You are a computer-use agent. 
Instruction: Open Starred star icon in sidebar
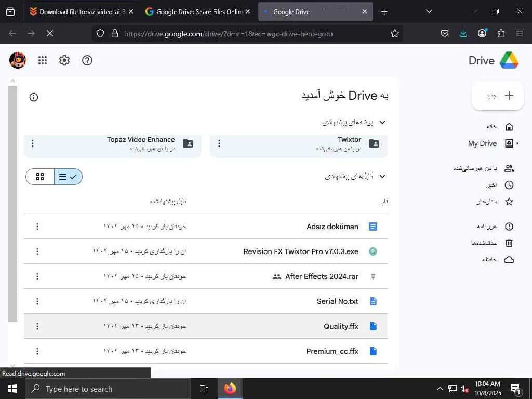509,202
